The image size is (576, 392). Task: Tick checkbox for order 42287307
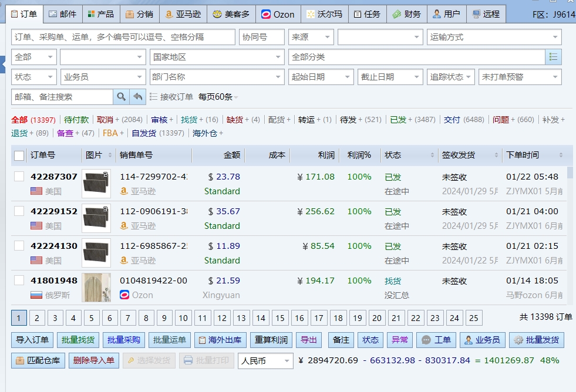pyautogui.click(x=19, y=177)
